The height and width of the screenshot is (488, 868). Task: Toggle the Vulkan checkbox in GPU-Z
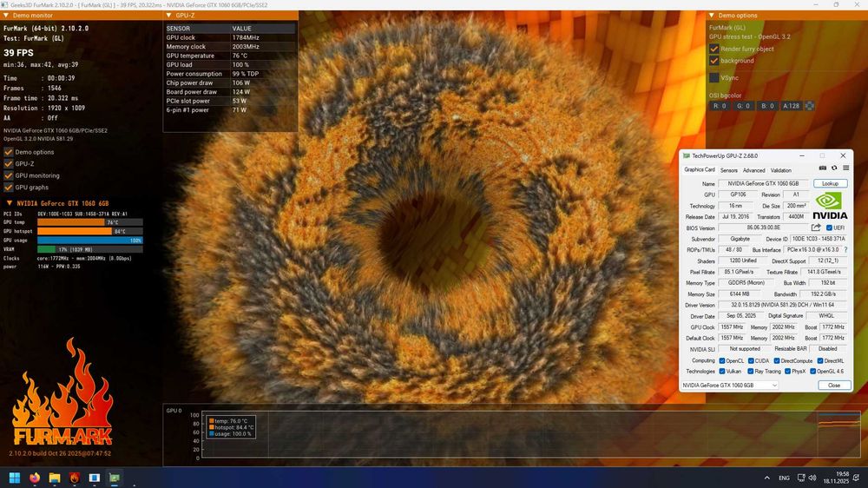tap(722, 371)
